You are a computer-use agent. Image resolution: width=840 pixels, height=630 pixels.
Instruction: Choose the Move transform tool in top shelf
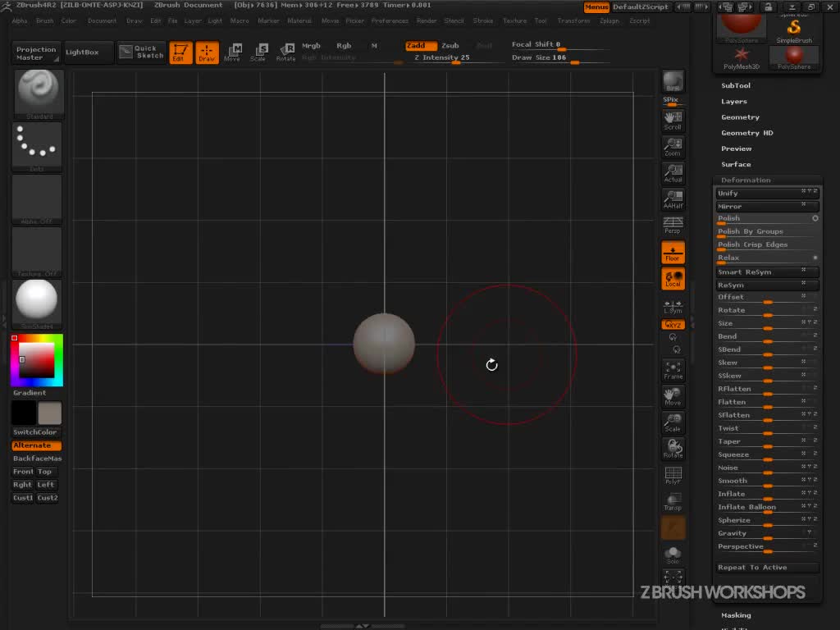click(x=232, y=52)
